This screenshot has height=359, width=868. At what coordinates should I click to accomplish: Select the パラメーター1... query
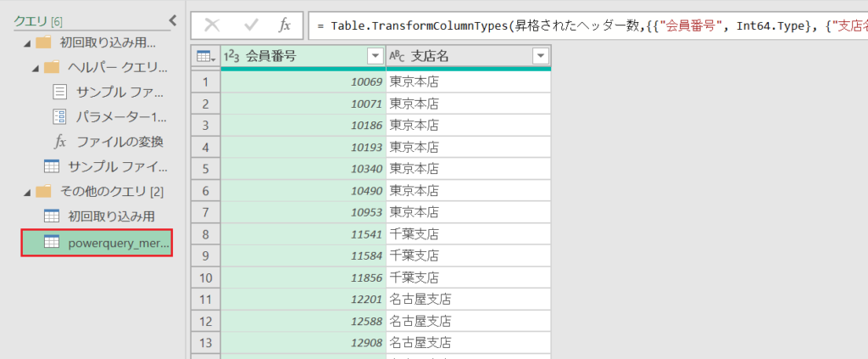108,116
